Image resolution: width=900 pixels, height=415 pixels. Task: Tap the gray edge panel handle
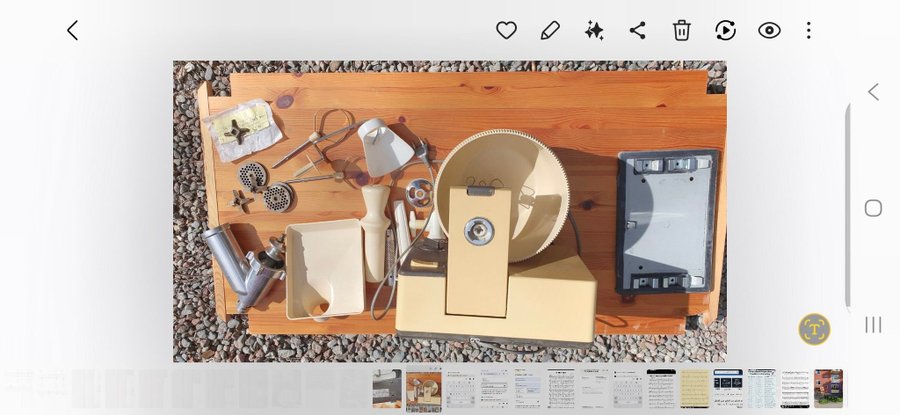[x=847, y=205]
